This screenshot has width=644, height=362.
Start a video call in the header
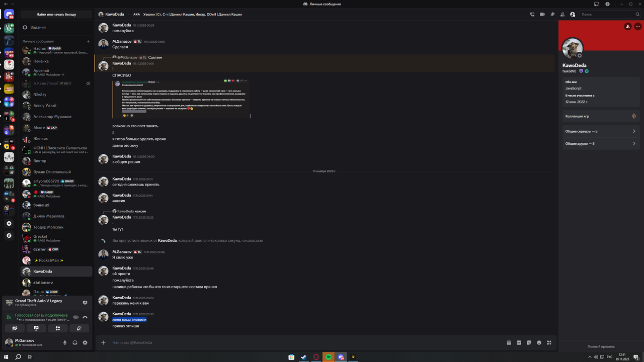[542, 15]
